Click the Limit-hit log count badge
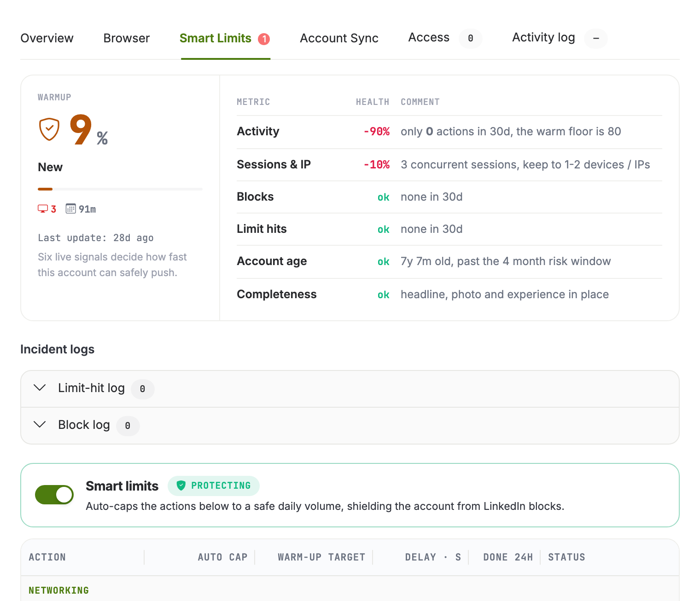The width and height of the screenshot is (700, 601). point(143,389)
